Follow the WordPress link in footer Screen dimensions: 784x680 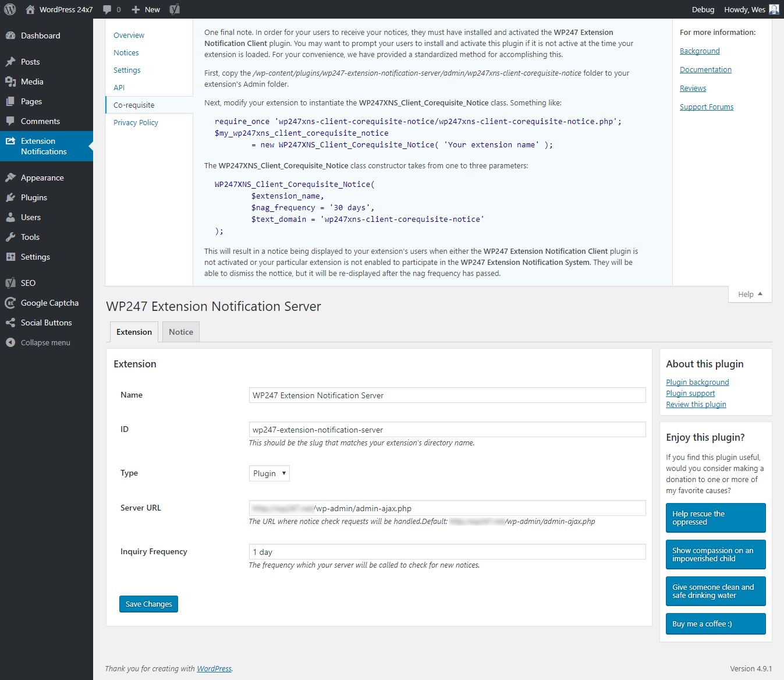(214, 668)
